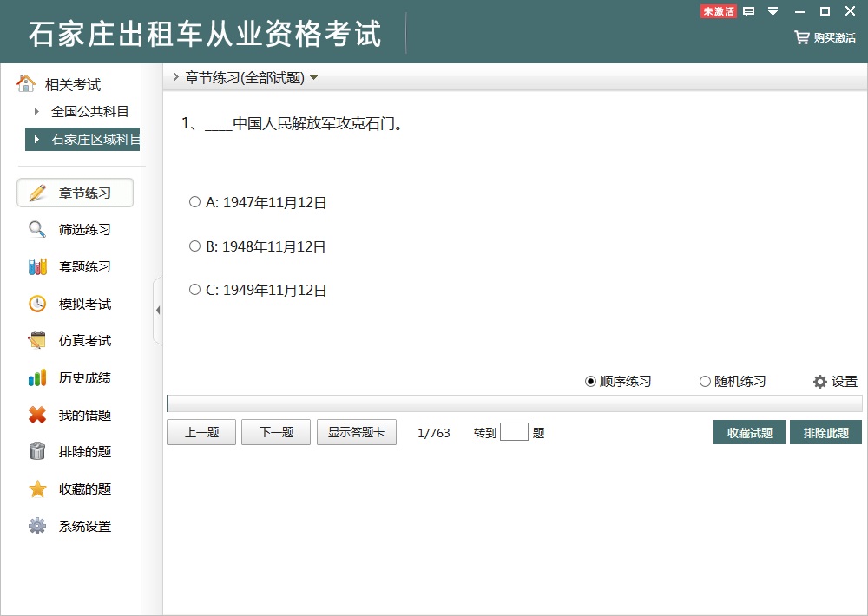Click the 转到 question number input box
The image size is (868, 616).
(x=514, y=432)
